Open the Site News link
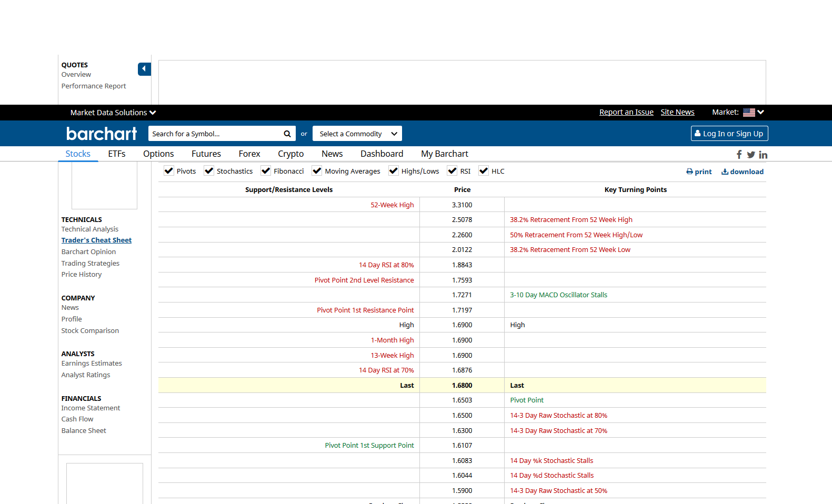This screenshot has width=832, height=504. click(678, 112)
